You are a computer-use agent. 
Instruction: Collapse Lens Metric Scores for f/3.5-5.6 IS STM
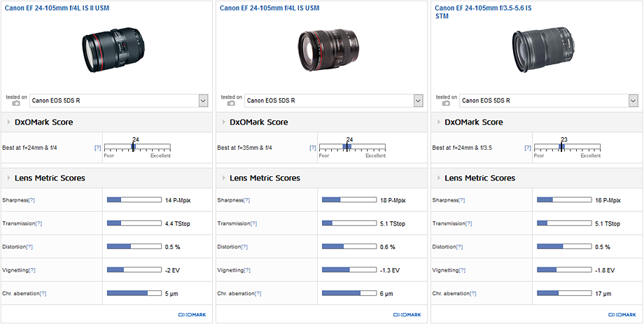pos(440,178)
